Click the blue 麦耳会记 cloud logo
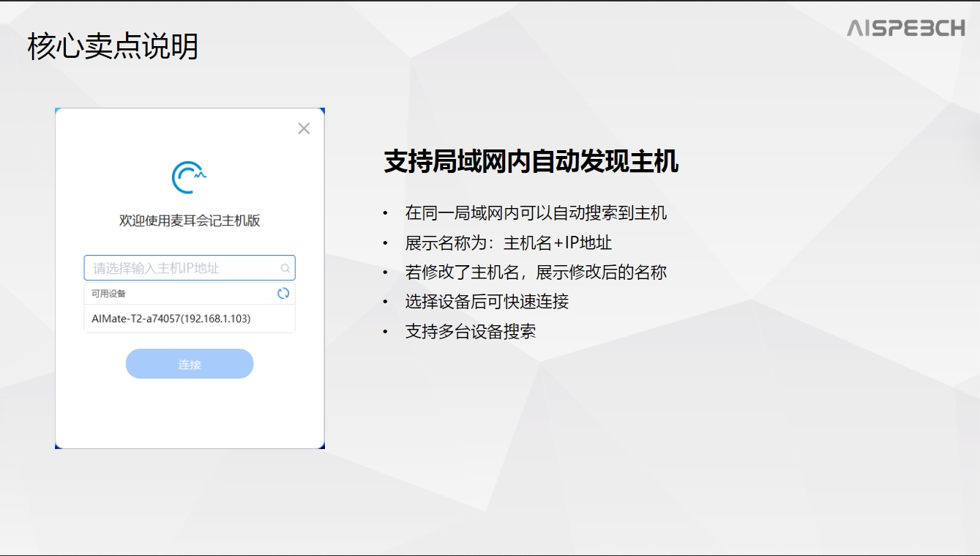The height and width of the screenshot is (556, 980). pyautogui.click(x=189, y=177)
